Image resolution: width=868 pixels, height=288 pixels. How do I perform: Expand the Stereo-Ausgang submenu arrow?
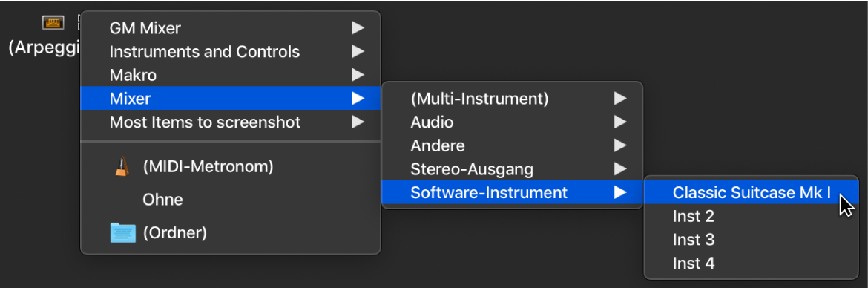[x=620, y=169]
